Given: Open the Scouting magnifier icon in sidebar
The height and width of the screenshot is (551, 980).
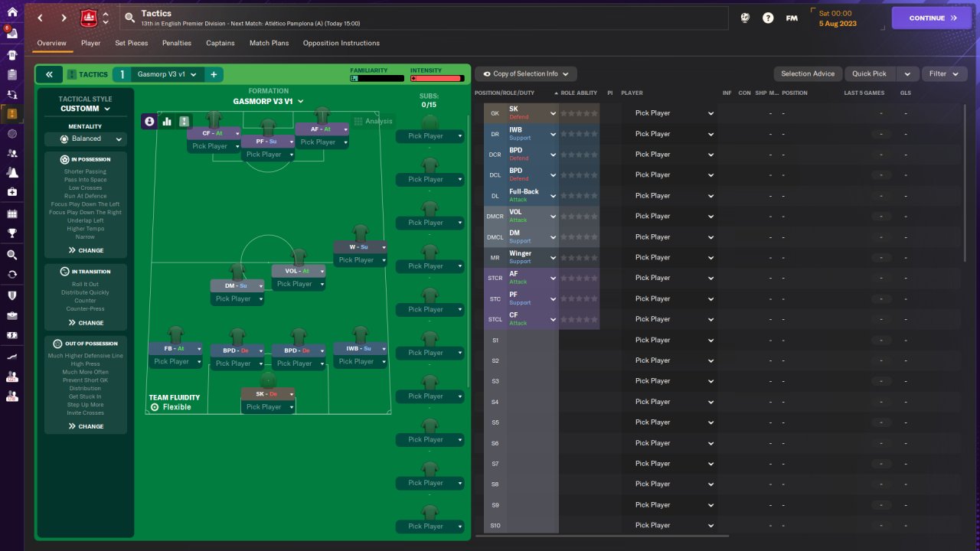Looking at the screenshot, I should 11,255.
